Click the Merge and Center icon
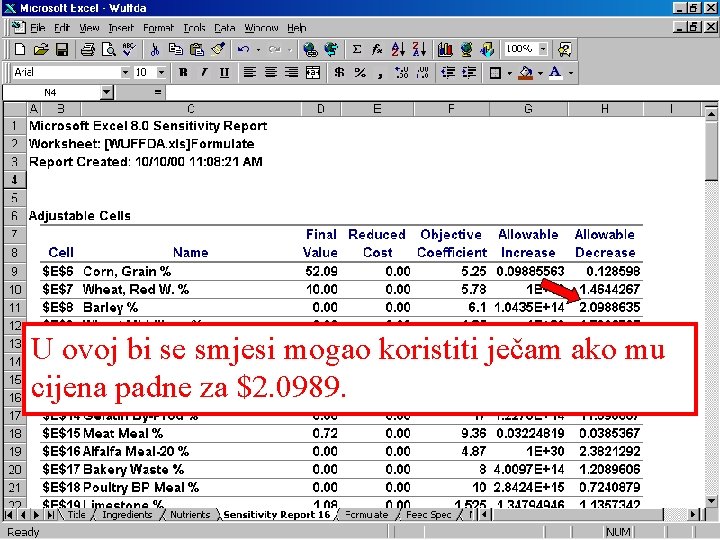This screenshot has width=720, height=540. 313,73
